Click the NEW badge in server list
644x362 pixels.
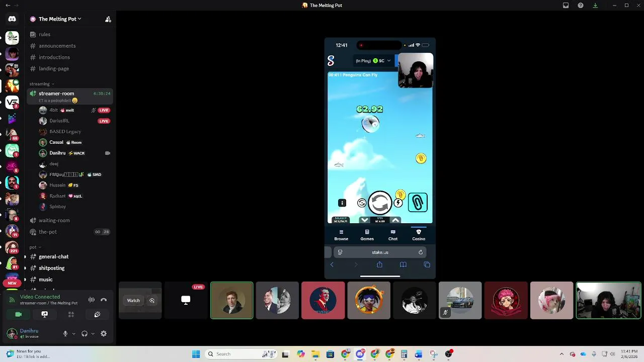coord(12,283)
